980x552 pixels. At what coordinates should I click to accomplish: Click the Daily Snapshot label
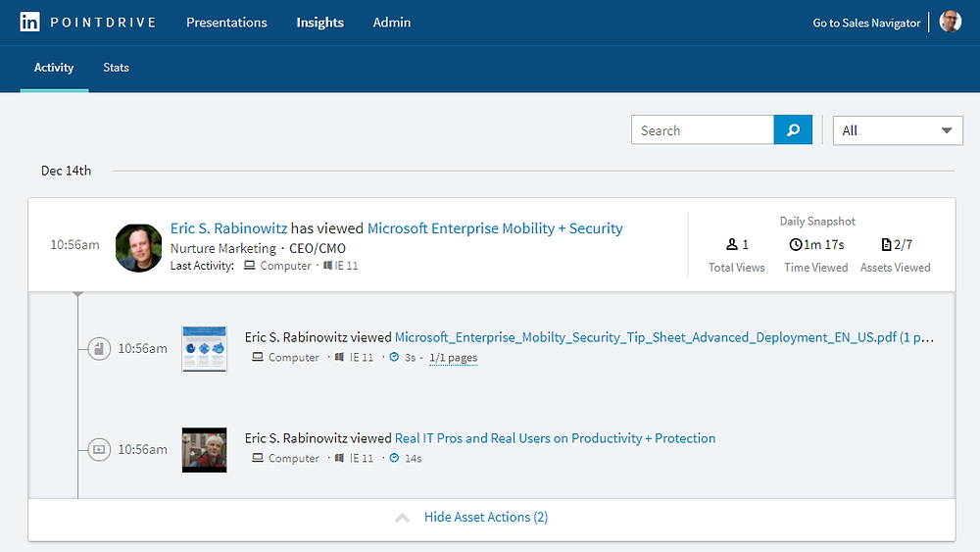coord(817,222)
